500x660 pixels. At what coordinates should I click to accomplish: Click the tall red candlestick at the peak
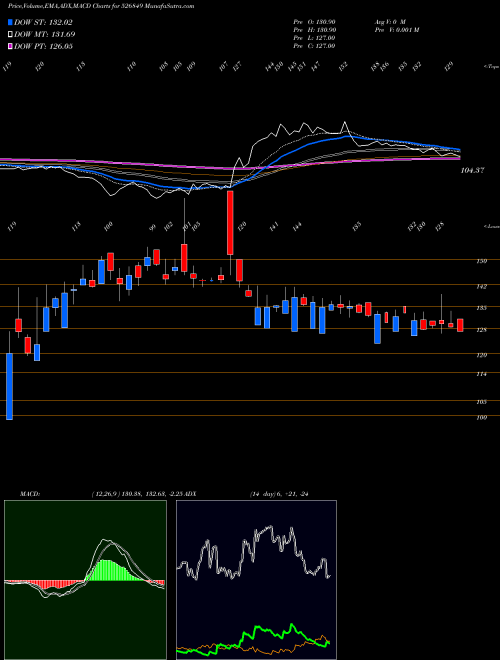(x=230, y=223)
